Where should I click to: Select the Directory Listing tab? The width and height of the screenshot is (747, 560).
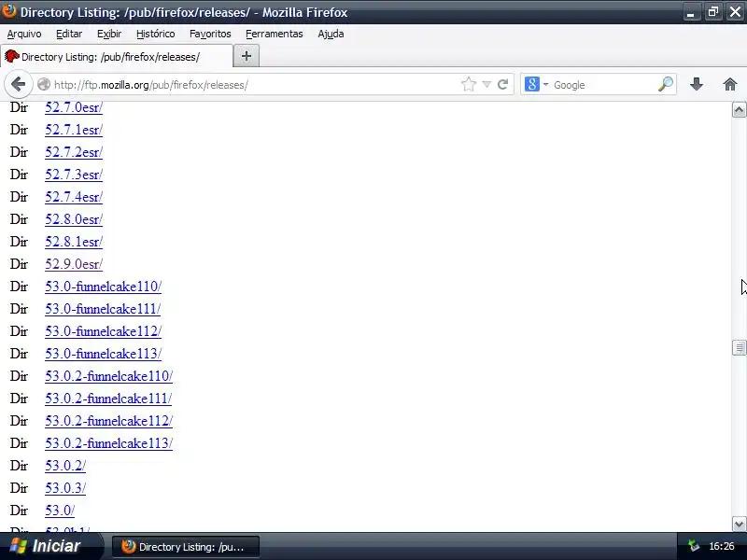click(117, 57)
